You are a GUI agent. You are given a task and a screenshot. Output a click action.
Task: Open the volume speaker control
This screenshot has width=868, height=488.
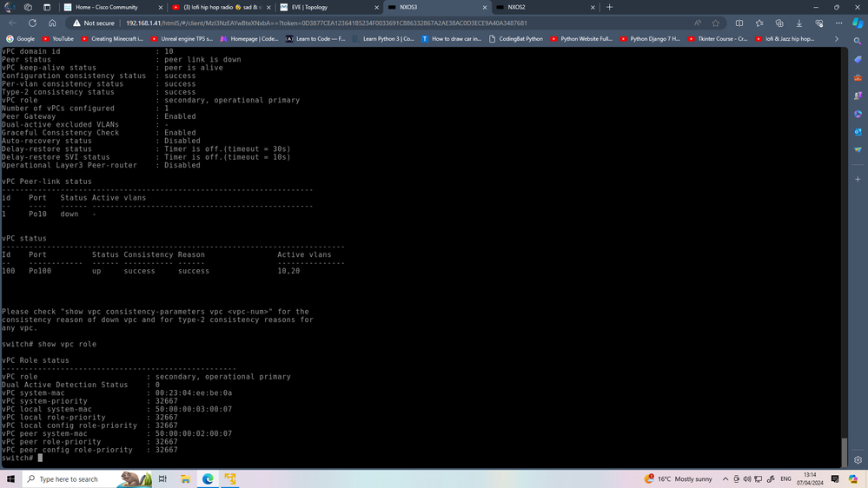(x=746, y=479)
